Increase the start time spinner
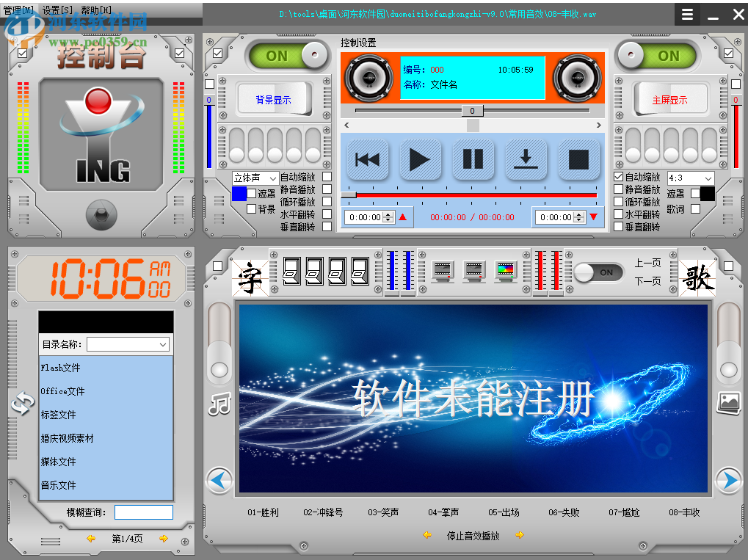Viewport: 748px width, 560px height. tap(388, 214)
